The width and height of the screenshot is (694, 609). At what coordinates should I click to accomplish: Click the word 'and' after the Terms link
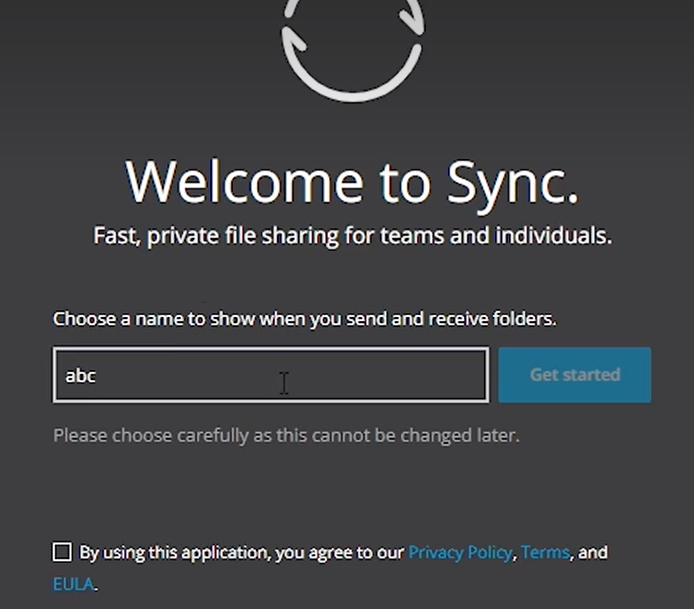tap(592, 552)
